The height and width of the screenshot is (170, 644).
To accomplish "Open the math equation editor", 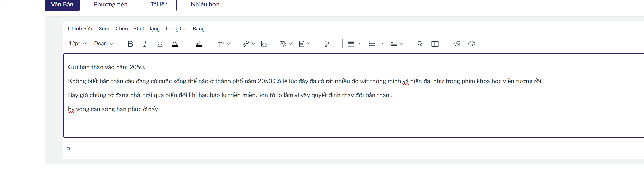I will [x=457, y=44].
